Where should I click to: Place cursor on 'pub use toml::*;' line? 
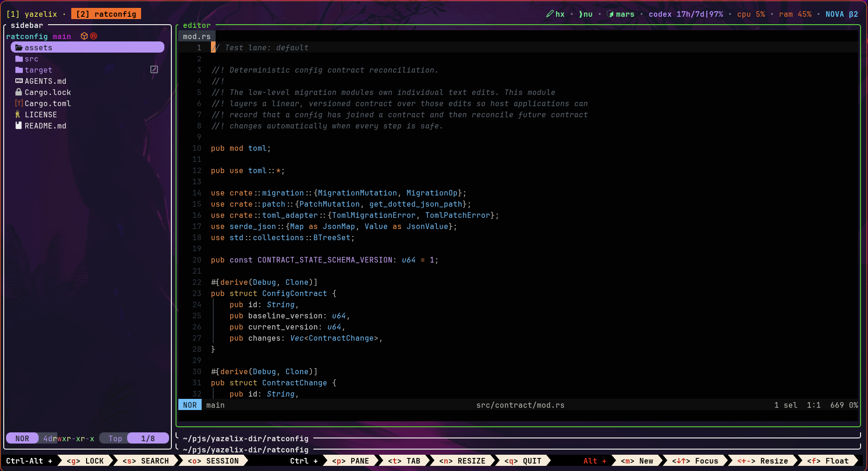click(248, 170)
